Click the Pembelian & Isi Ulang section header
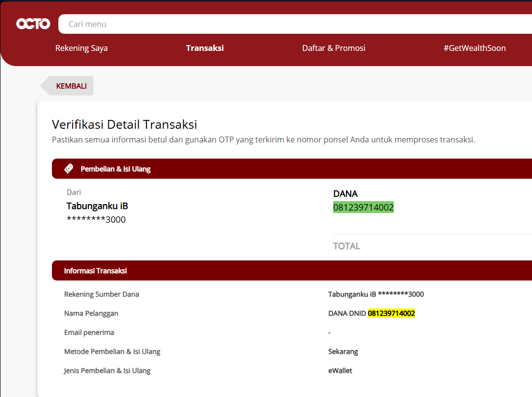 (x=292, y=168)
